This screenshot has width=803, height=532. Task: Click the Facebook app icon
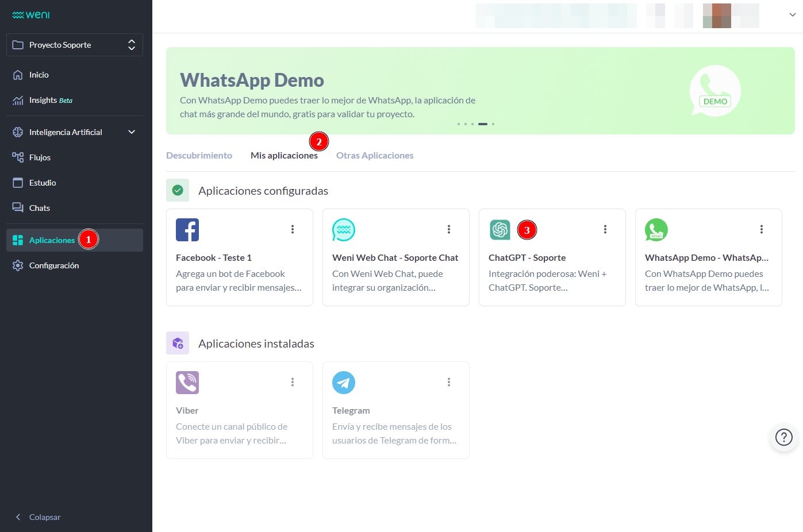(187, 230)
